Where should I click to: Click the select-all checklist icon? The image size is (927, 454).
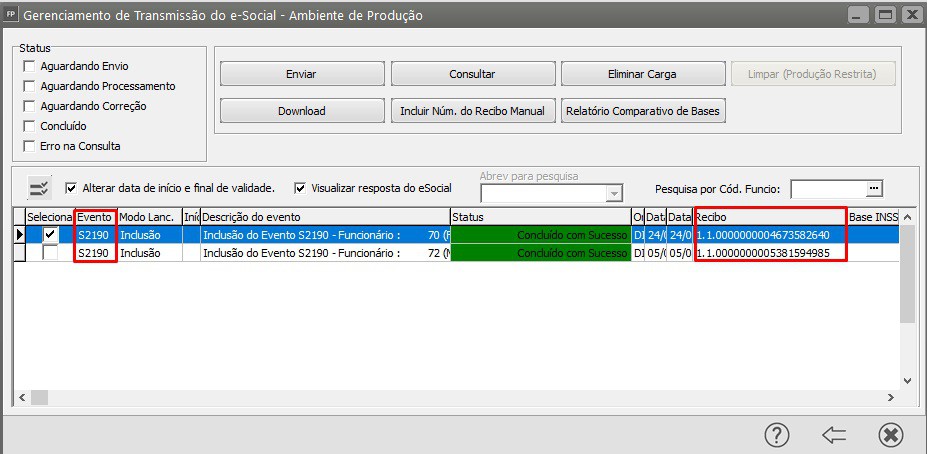41,189
